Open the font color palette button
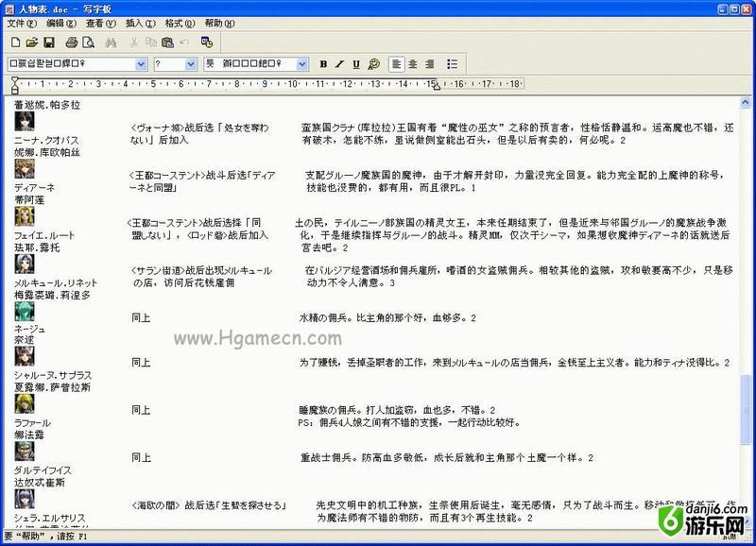 pos(373,64)
